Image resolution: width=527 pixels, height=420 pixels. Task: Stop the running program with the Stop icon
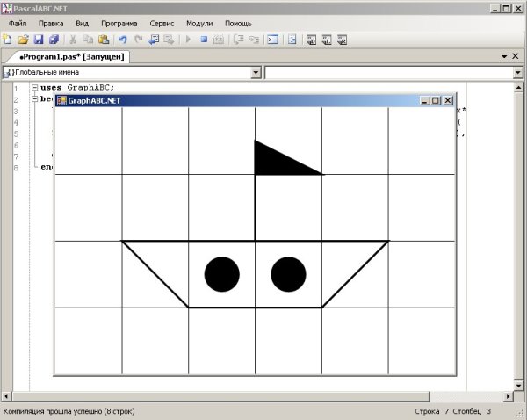(x=204, y=40)
